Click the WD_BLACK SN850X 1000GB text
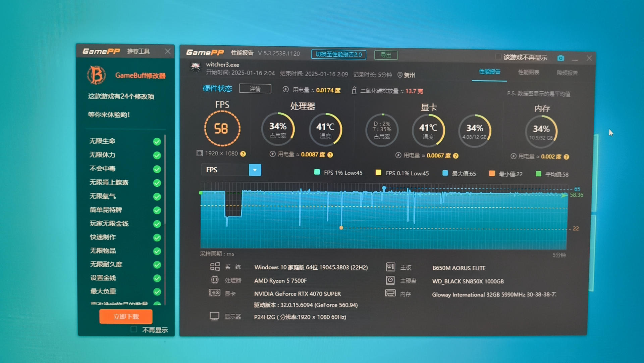This screenshot has height=363, width=644. click(x=468, y=281)
